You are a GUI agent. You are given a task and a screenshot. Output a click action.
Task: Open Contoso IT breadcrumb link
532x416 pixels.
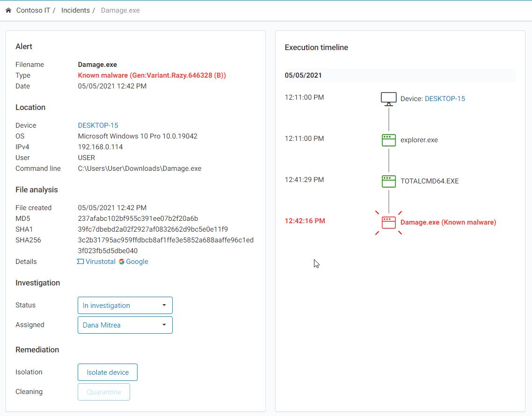tap(33, 10)
